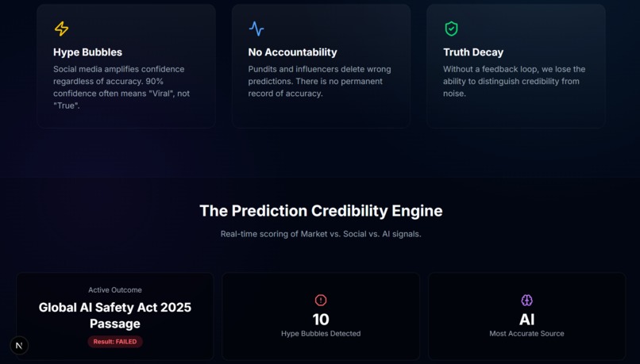Select the Truth Decay heading
Image resolution: width=640 pixels, height=364 pixels.
tap(473, 52)
